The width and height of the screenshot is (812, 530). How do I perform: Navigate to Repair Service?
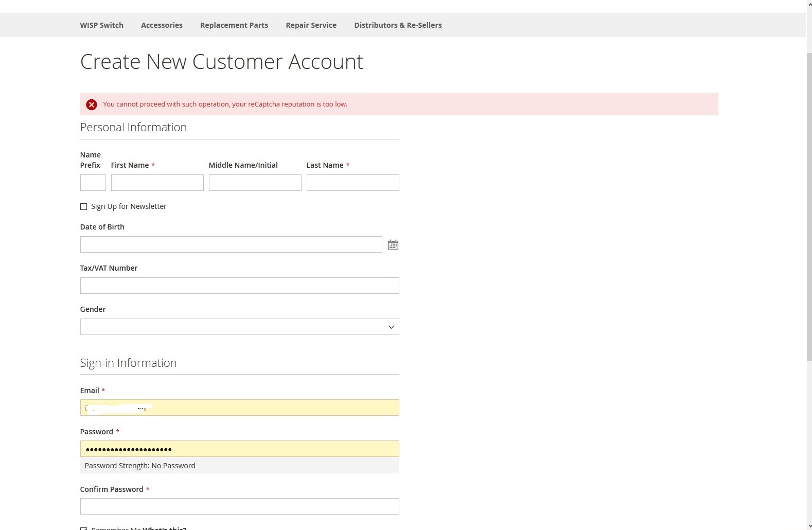click(x=311, y=25)
